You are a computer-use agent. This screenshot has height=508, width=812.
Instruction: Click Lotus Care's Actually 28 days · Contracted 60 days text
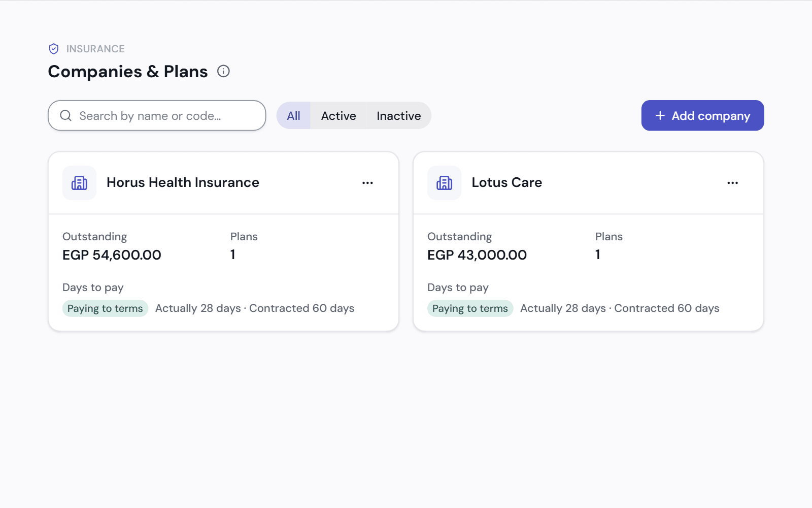620,308
